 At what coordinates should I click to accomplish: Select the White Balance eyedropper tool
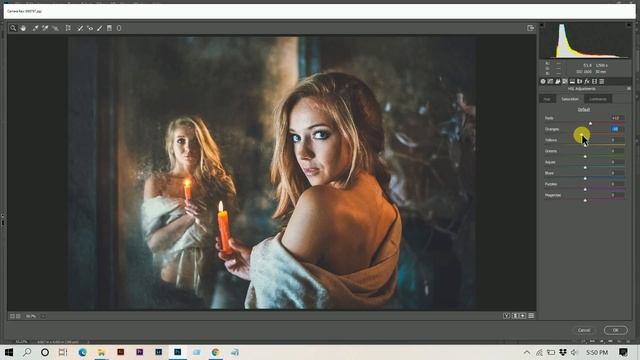(35, 28)
